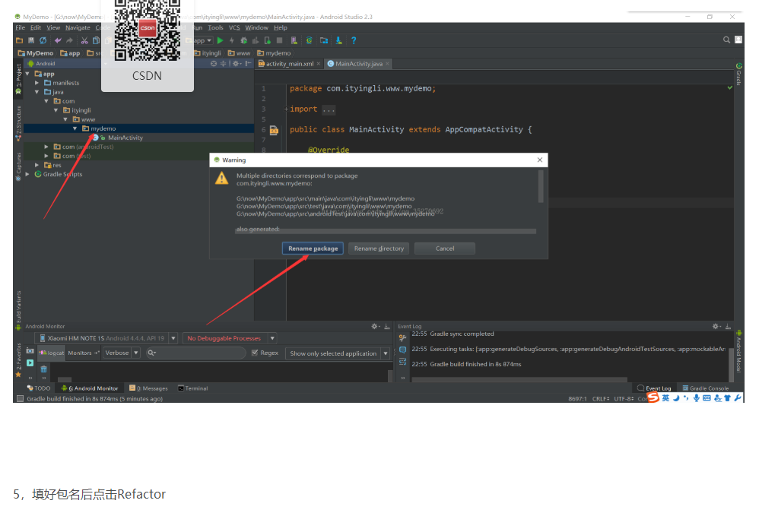Click the Rename directory button
Viewport: 759px width, 532px height.
[379, 248]
